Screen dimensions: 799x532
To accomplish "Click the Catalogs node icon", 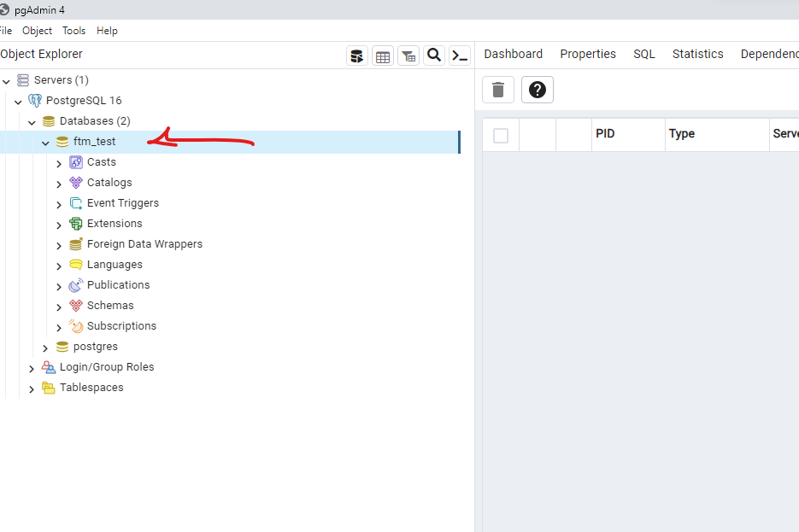I will (76, 183).
